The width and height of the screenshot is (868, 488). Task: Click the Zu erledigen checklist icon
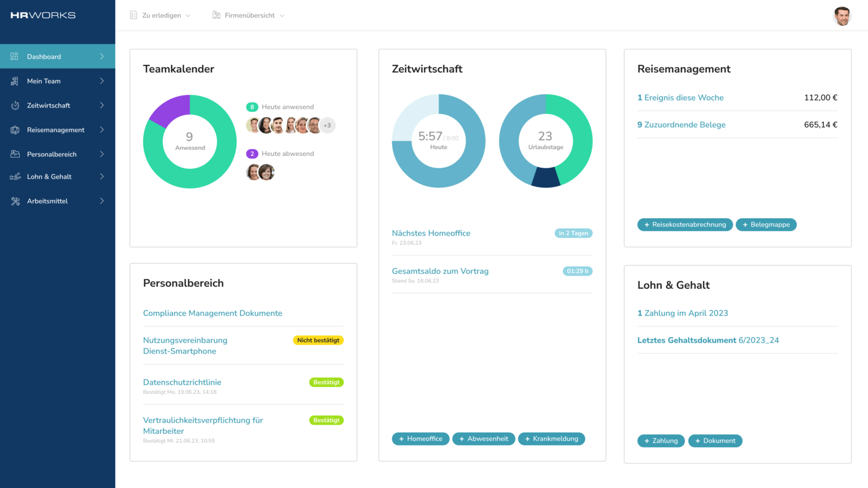click(x=133, y=15)
